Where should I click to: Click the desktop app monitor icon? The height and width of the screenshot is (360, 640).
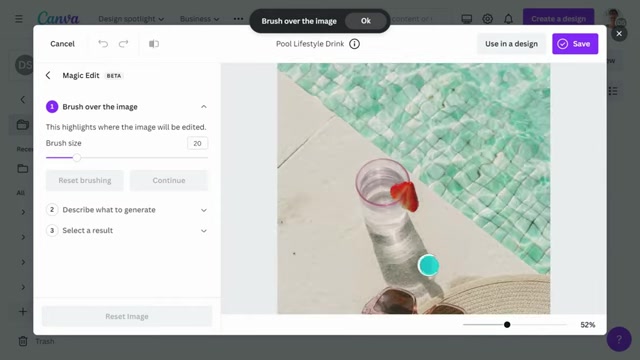467,19
